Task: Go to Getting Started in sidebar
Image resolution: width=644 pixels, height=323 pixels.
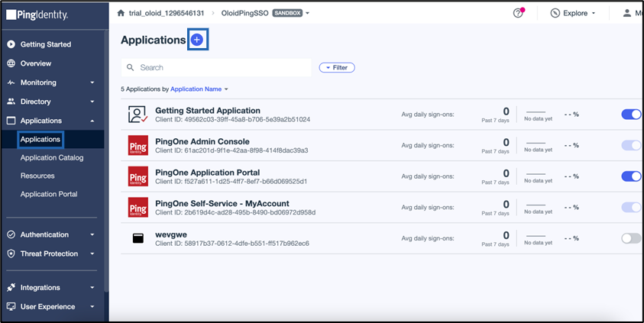Action: [46, 44]
